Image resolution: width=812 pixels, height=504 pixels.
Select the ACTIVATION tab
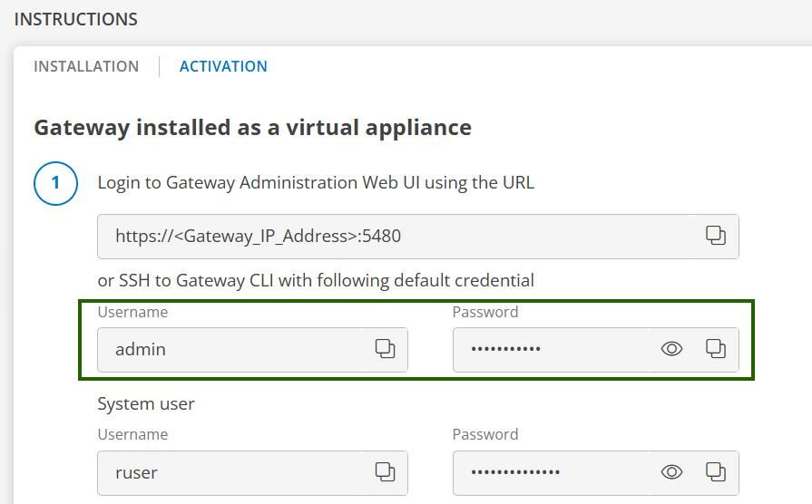click(223, 66)
